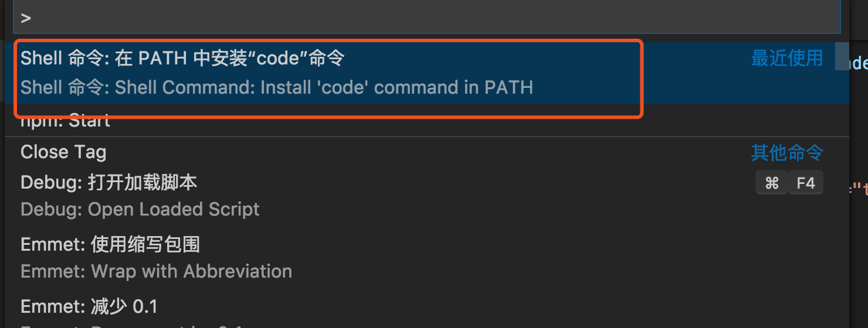Click the > prefix in the palette input
The width and height of the screenshot is (868, 328).
(x=26, y=18)
